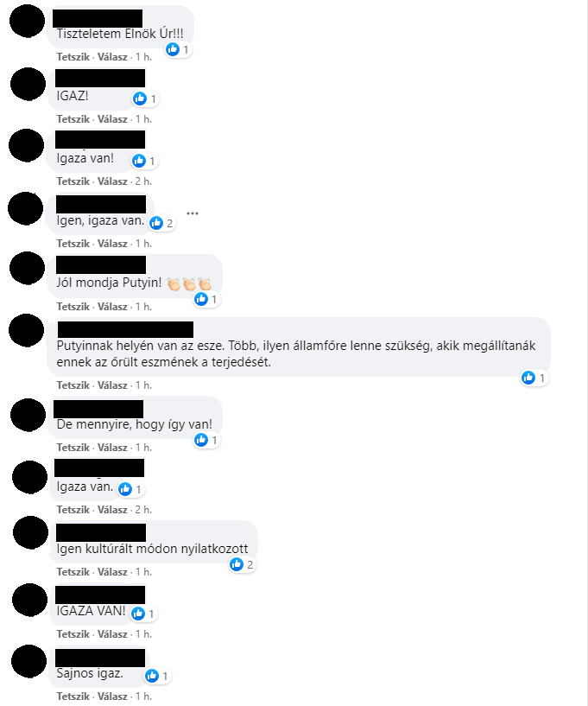This screenshot has width=588, height=706.
Task: Click like icon beside 'Sajnos igaz.'
Action: (152, 676)
